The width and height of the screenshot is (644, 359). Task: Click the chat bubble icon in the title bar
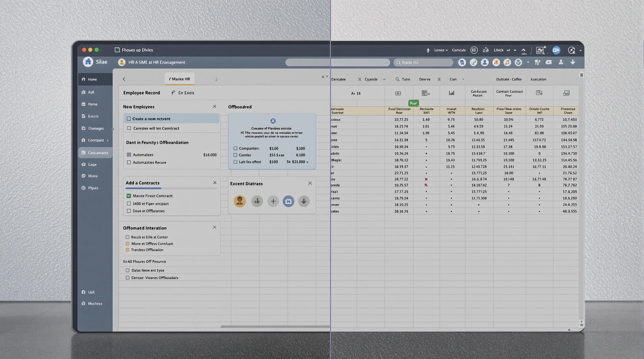(474, 50)
